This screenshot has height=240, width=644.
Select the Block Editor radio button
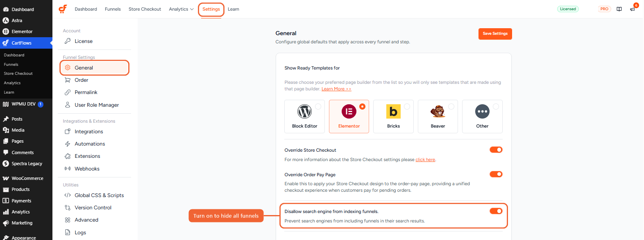(x=318, y=106)
